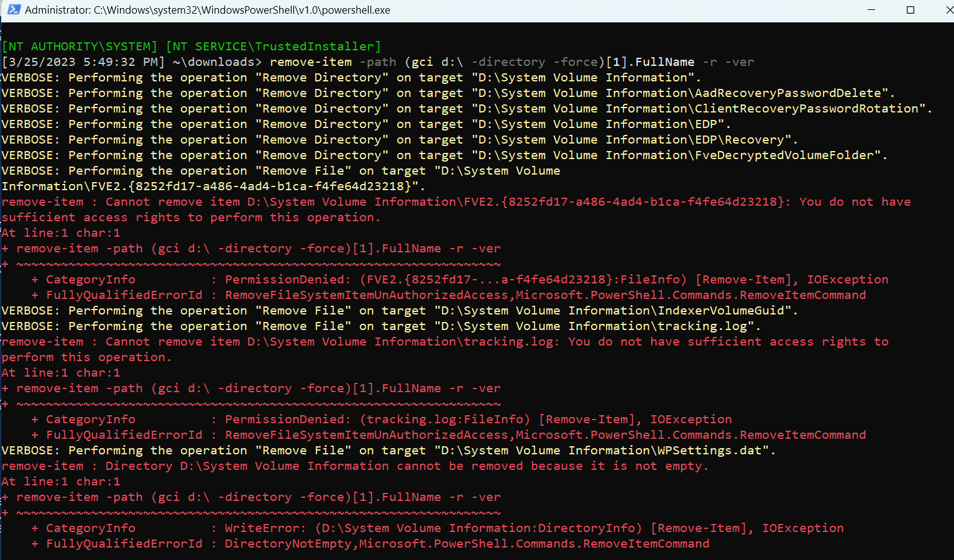The image size is (954, 560).
Task: Click the timestamp '[3/25/2023 5:49:32 PM]'
Action: pyautogui.click(x=83, y=62)
